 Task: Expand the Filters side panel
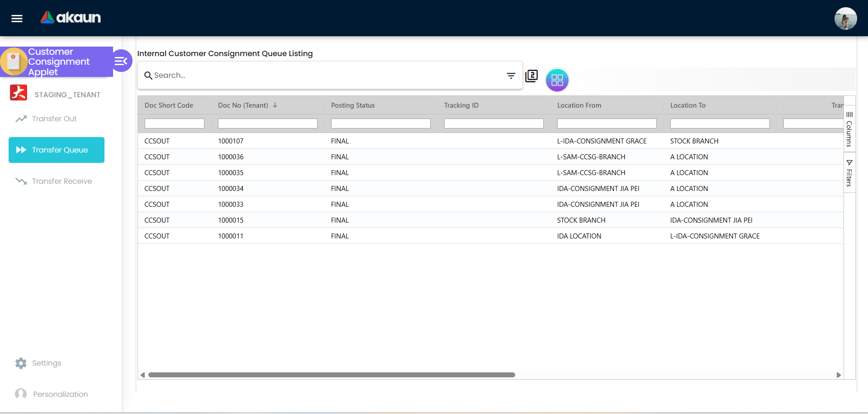pos(849,173)
